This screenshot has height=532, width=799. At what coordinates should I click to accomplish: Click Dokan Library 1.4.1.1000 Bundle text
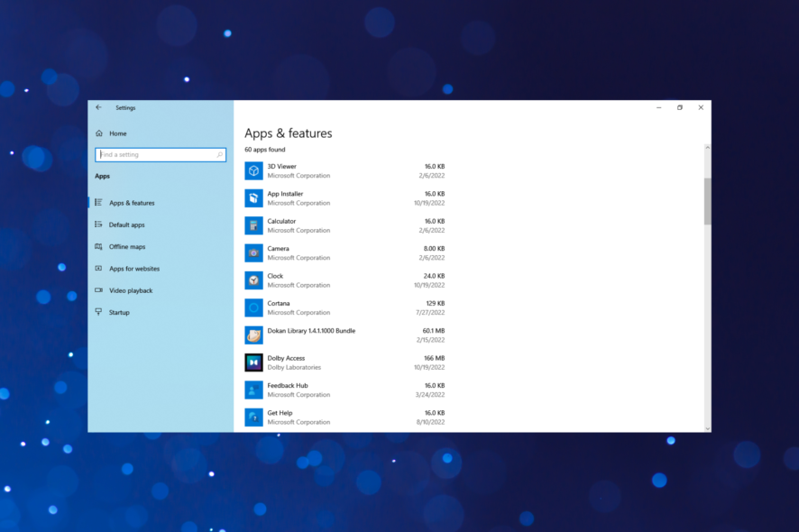pos(311,331)
